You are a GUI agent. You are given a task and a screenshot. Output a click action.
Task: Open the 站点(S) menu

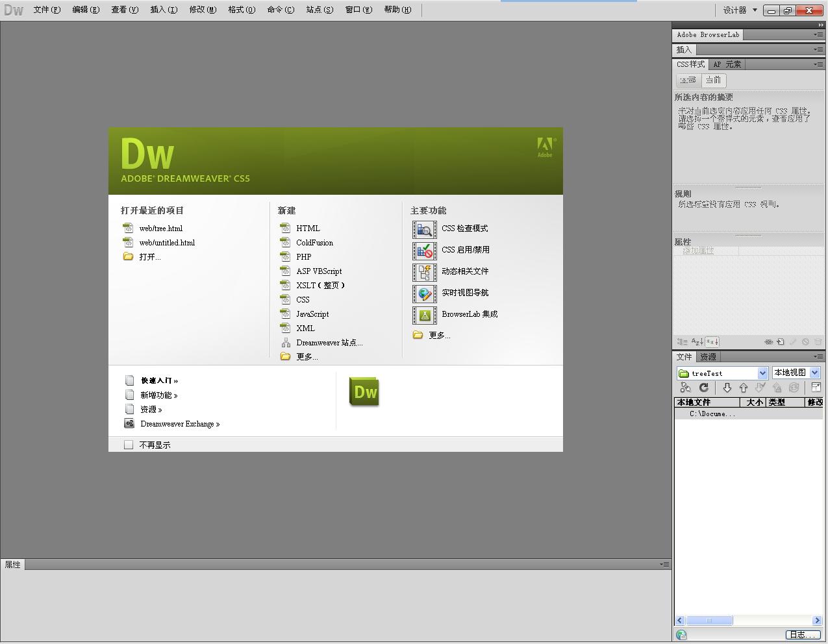pyautogui.click(x=320, y=10)
